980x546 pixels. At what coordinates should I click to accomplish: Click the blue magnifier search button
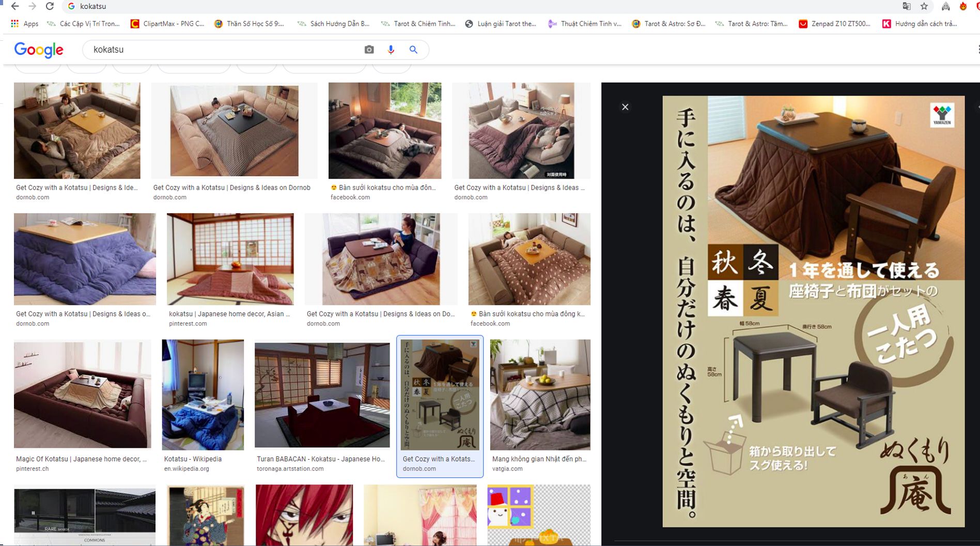pos(413,50)
